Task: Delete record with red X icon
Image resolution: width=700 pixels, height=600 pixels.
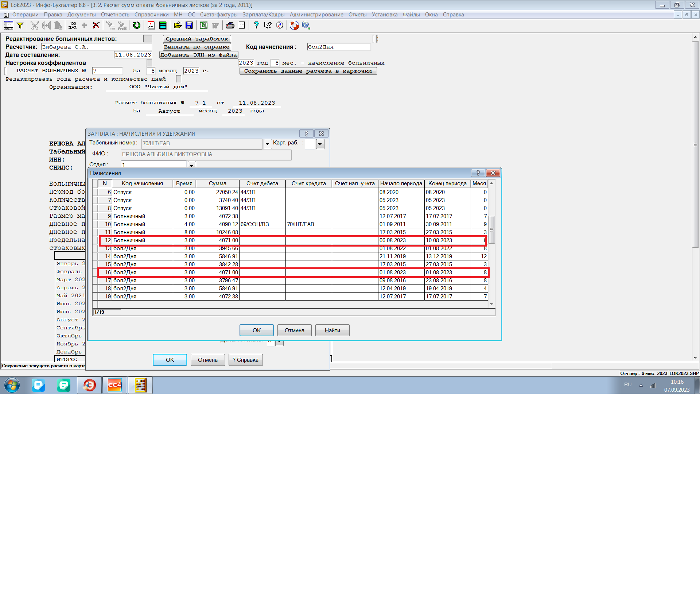Action: tap(96, 25)
